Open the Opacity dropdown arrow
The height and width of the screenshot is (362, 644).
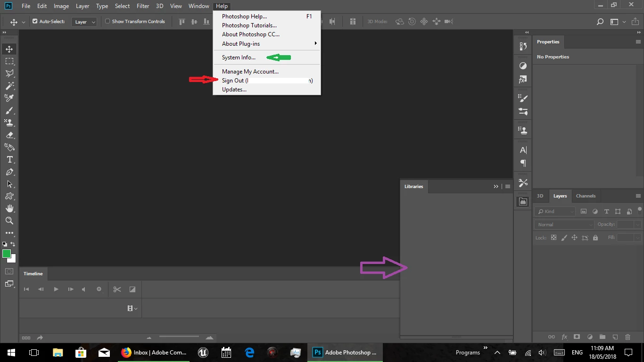[x=637, y=225]
